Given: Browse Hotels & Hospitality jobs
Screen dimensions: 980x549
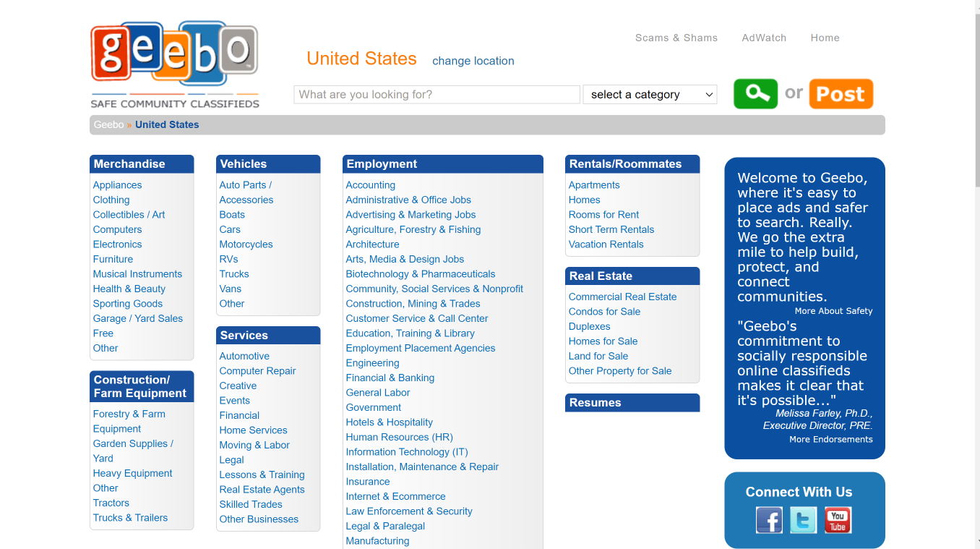Looking at the screenshot, I should click(389, 422).
